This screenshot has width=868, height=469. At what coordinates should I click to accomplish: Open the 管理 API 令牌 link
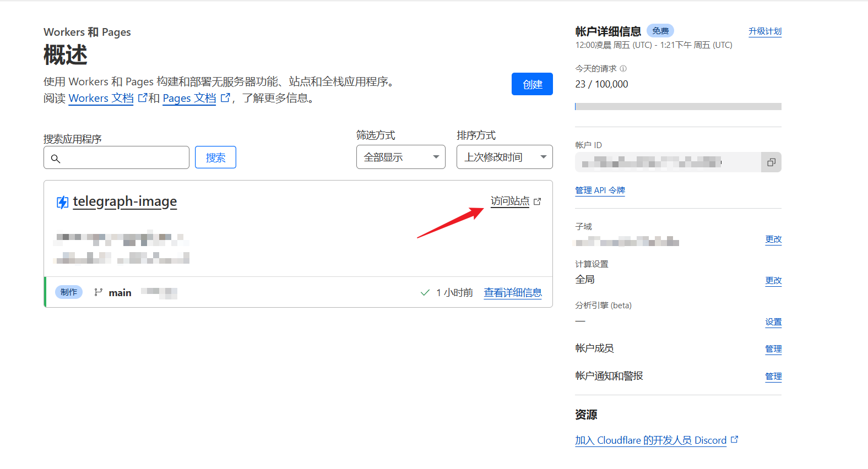click(x=600, y=190)
